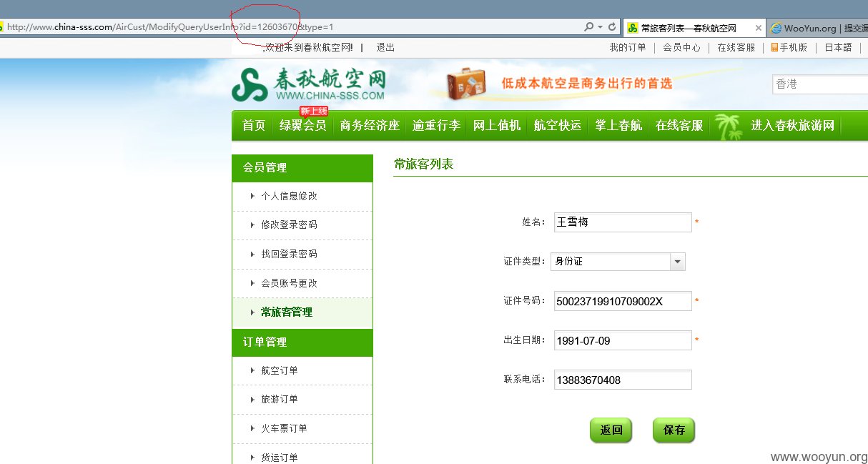Click the search magnifier icon in address bar

point(588,27)
